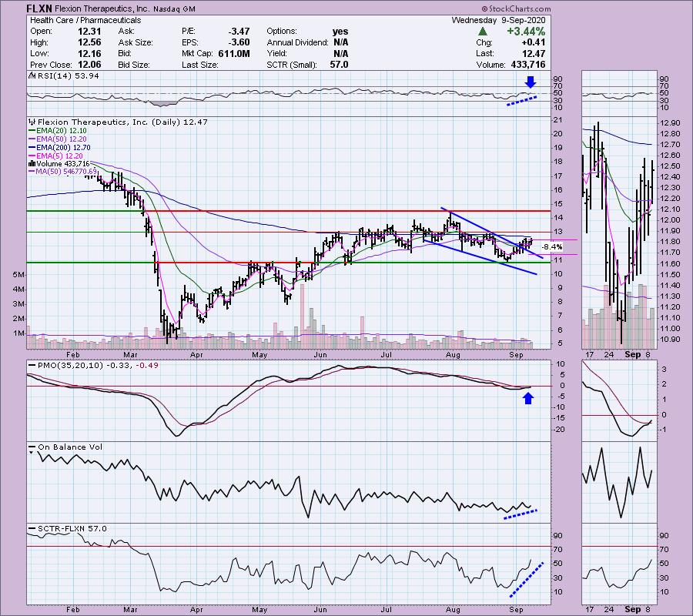
Task: Click the Options value yes
Action: (x=340, y=32)
